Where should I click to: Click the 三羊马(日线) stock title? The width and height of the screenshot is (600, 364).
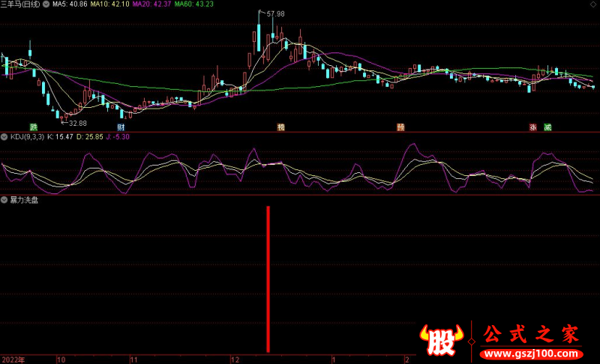pos(21,4)
